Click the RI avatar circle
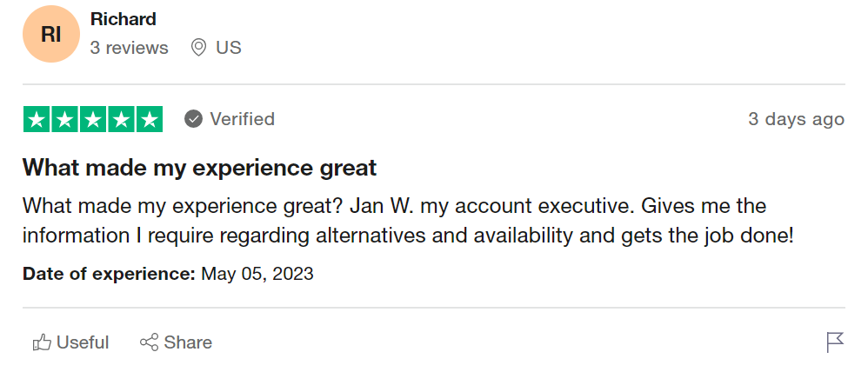The image size is (868, 372). 51,34
